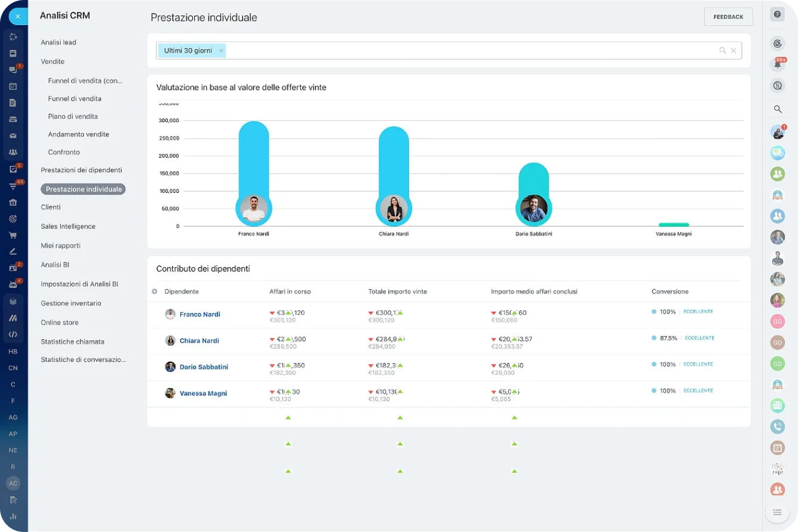This screenshot has height=532, width=798.
Task: Open the help question mark icon
Action: click(777, 14)
